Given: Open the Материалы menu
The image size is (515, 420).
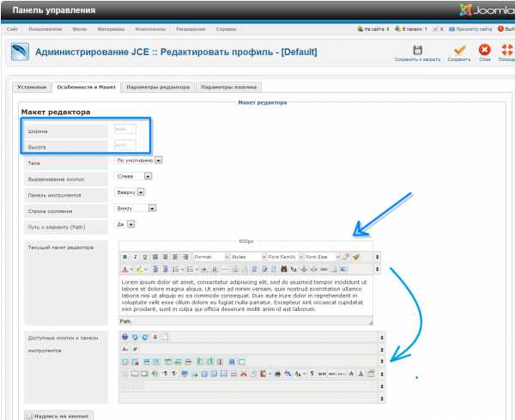Looking at the screenshot, I should point(111,29).
